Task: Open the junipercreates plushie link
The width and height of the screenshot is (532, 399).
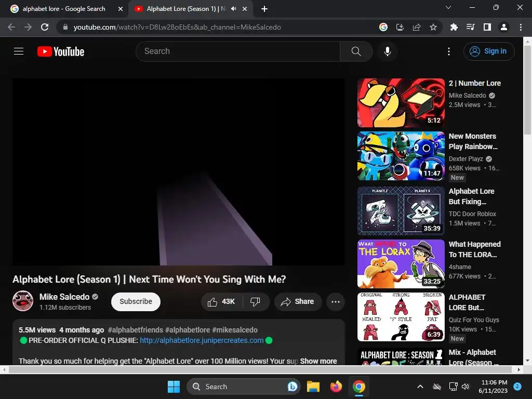Action: 202,340
